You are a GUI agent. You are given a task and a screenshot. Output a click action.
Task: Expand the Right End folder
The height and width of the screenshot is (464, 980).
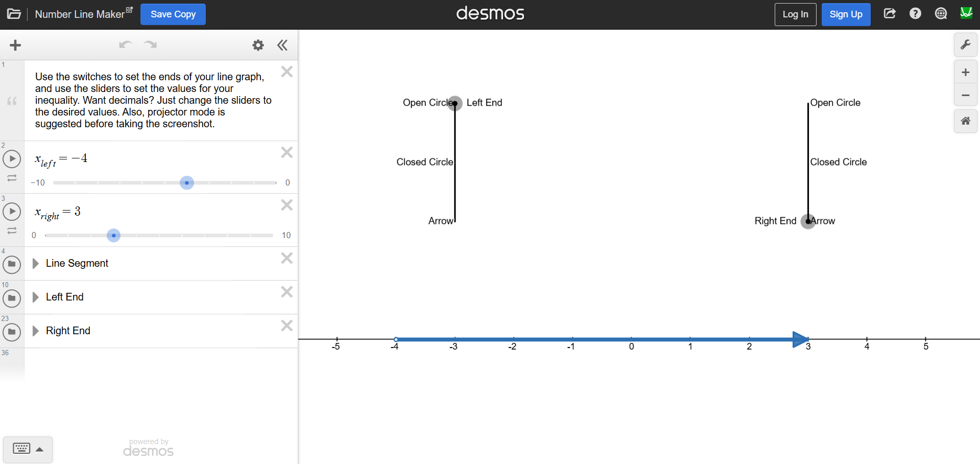tap(35, 331)
